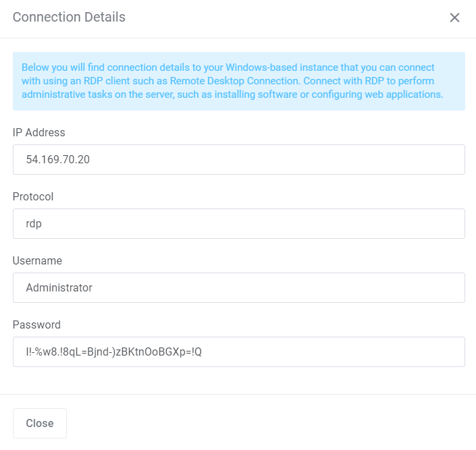
Task: Select the Protocol field containing rdp
Action: pyautogui.click(x=238, y=223)
